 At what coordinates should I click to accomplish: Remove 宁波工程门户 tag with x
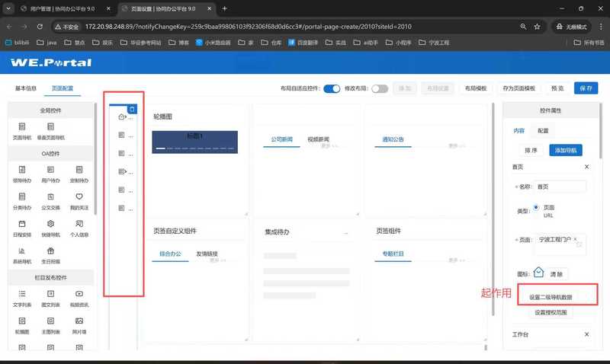575,239
